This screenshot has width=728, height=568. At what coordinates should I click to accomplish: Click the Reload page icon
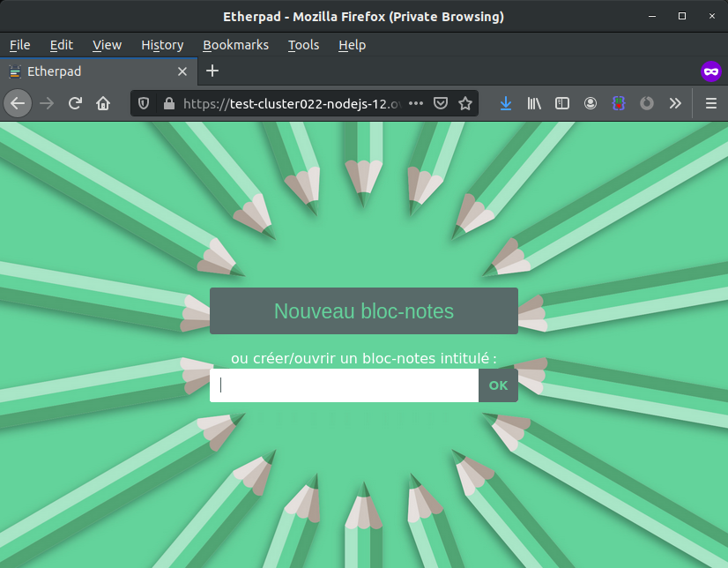pos(75,103)
